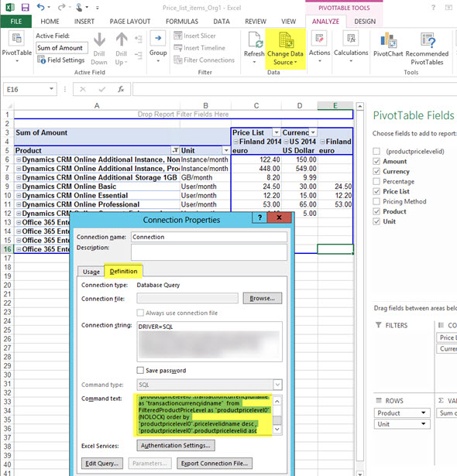Image resolution: width=457 pixels, height=476 pixels.
Task: Open the Currency column filter dropdown
Action: [313, 132]
